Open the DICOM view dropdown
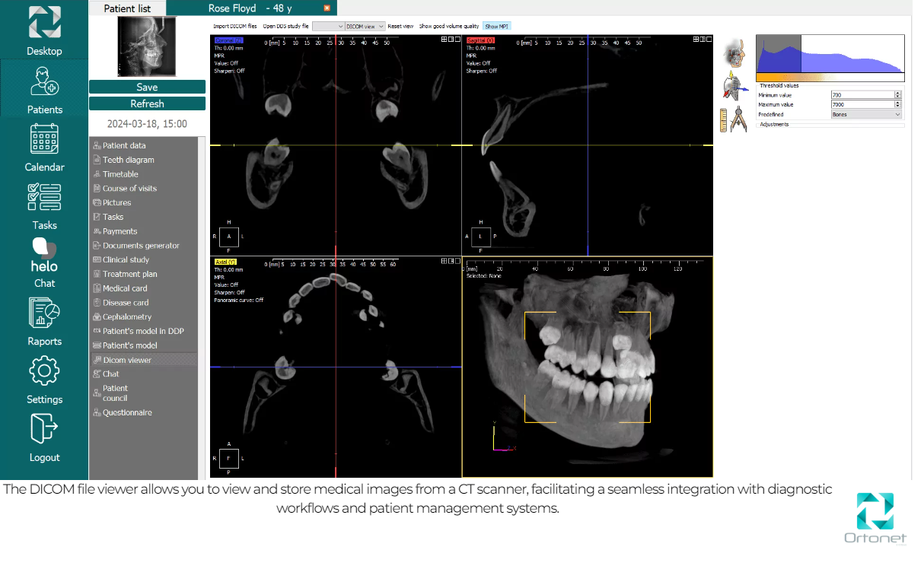This screenshot has width=924, height=585. click(x=365, y=26)
